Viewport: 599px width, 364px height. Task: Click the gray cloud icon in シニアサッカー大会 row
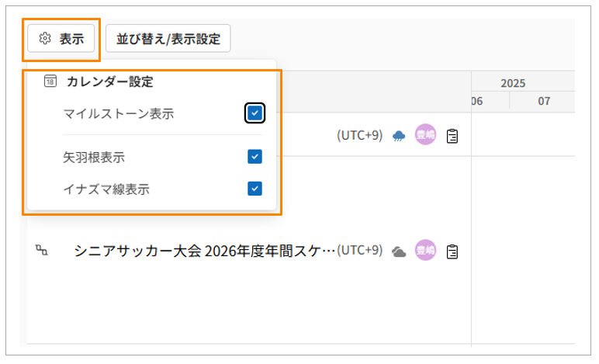(x=399, y=251)
